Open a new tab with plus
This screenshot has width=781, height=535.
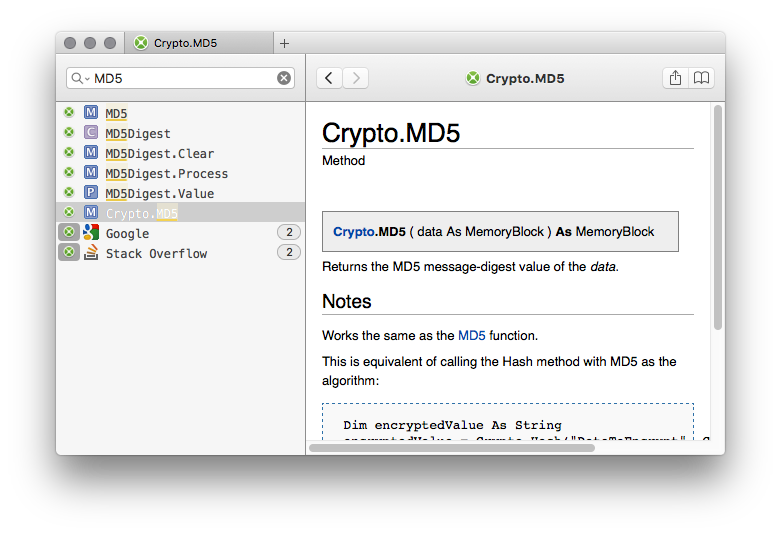point(284,43)
